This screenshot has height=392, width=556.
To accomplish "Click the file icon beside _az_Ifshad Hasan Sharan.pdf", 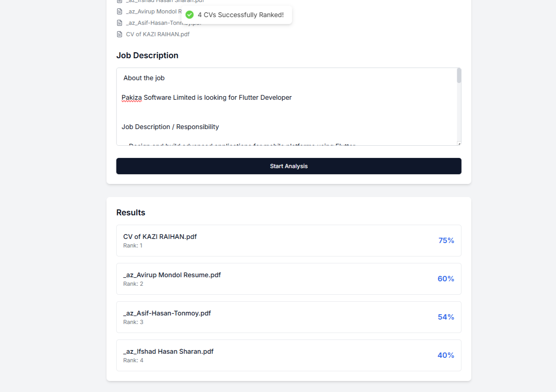I will pos(120,2).
